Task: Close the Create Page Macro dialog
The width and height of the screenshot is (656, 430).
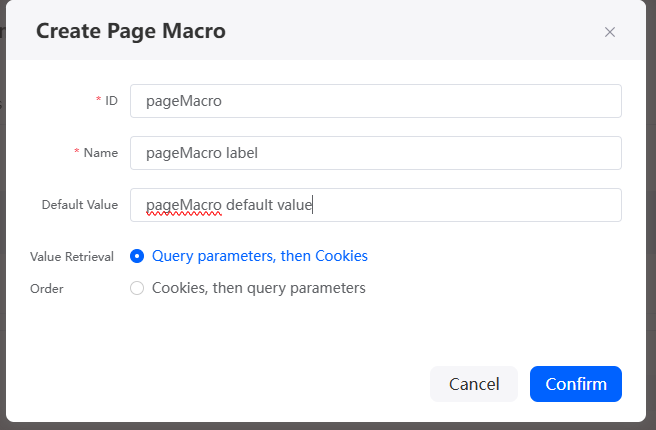Action: [x=610, y=32]
